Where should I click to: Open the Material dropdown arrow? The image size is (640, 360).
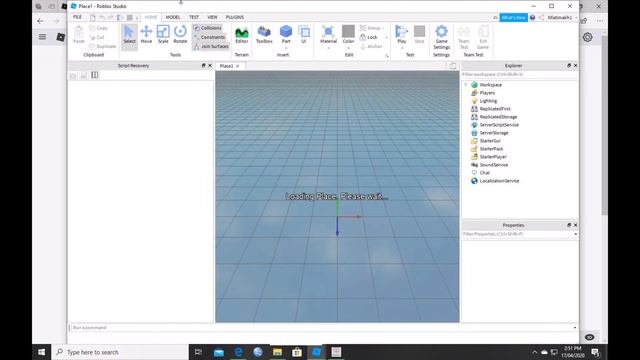pyautogui.click(x=328, y=48)
